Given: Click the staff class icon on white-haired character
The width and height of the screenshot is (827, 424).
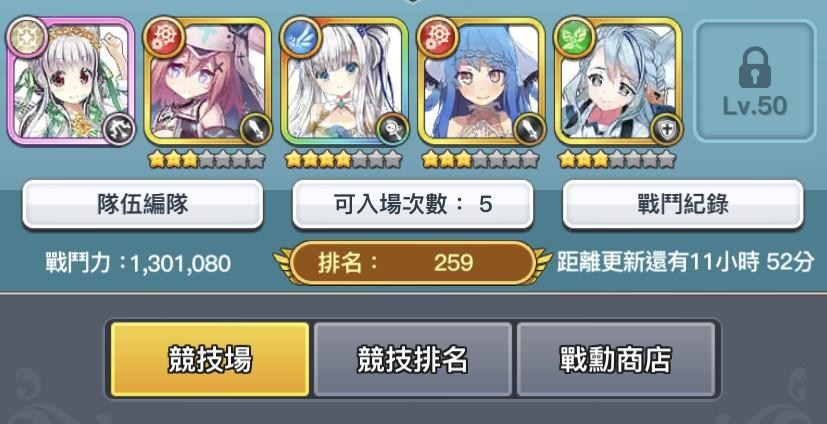Looking at the screenshot, I should click(393, 129).
